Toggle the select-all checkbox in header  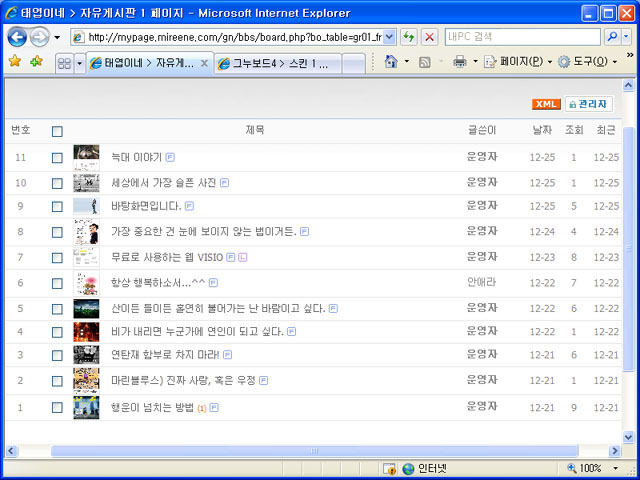coord(57,131)
